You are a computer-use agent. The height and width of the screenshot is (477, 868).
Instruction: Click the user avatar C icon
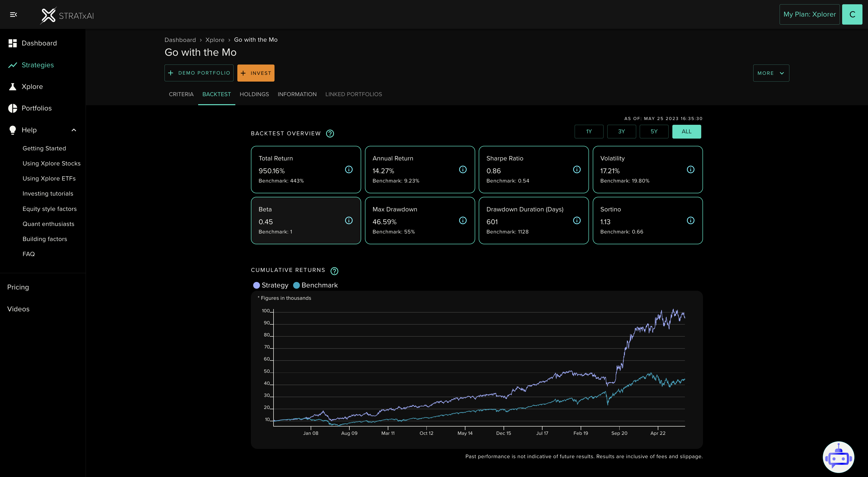(x=852, y=15)
